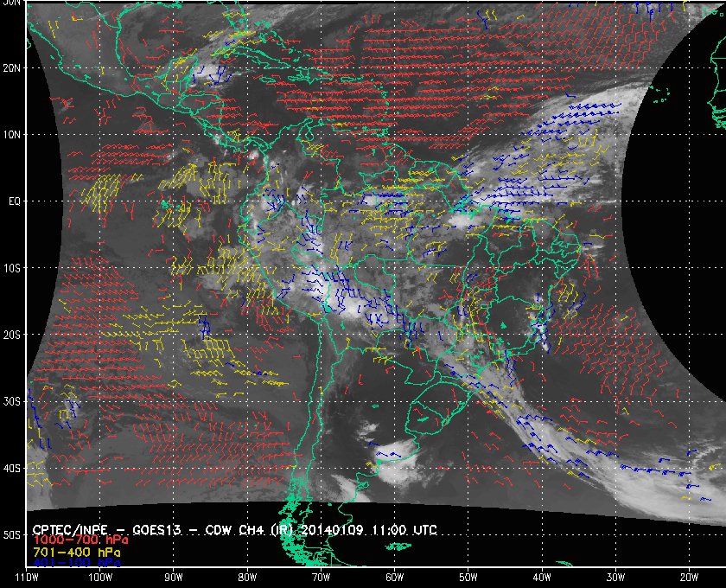Select the 30S latitude label
The width and height of the screenshot is (726, 588).
point(11,401)
